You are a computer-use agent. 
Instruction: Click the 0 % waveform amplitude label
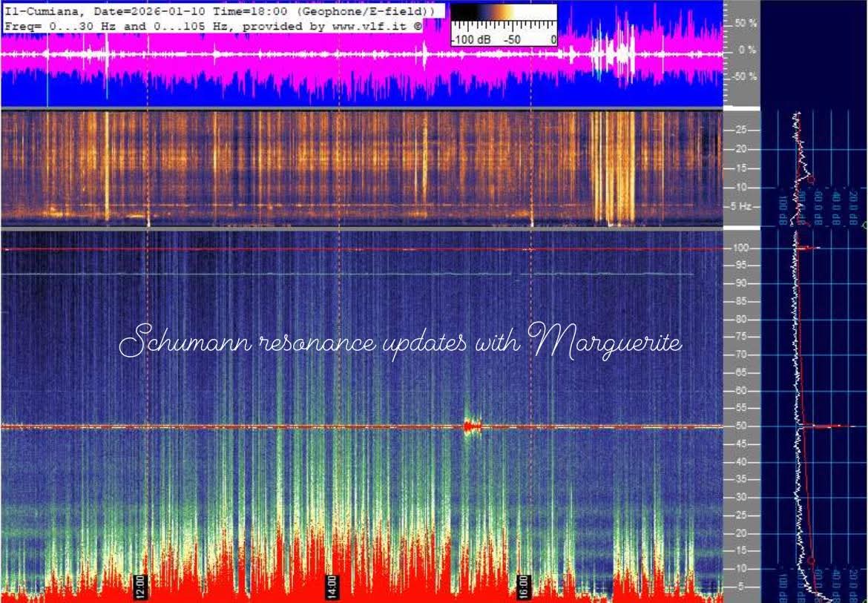point(747,50)
